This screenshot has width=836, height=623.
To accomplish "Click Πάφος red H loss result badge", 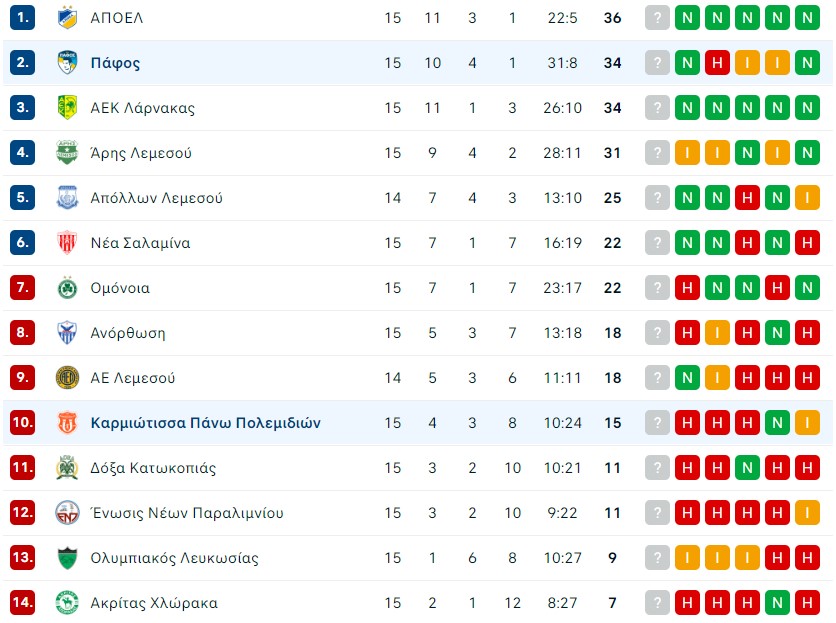I will tap(717, 62).
